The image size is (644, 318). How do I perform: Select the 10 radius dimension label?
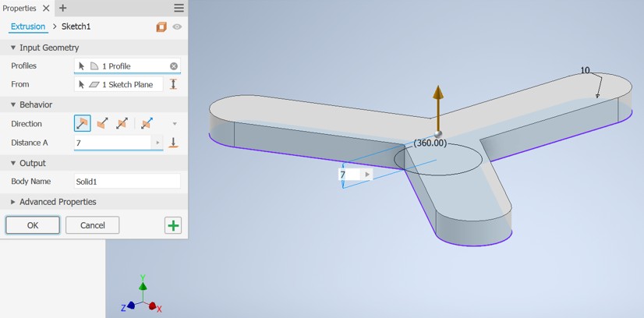pos(585,71)
